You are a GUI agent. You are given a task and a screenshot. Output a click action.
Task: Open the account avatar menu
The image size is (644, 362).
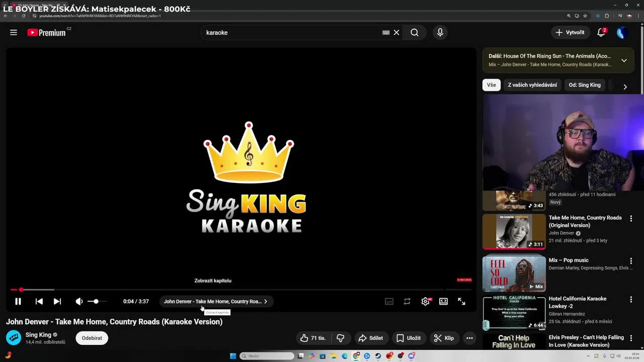click(622, 33)
